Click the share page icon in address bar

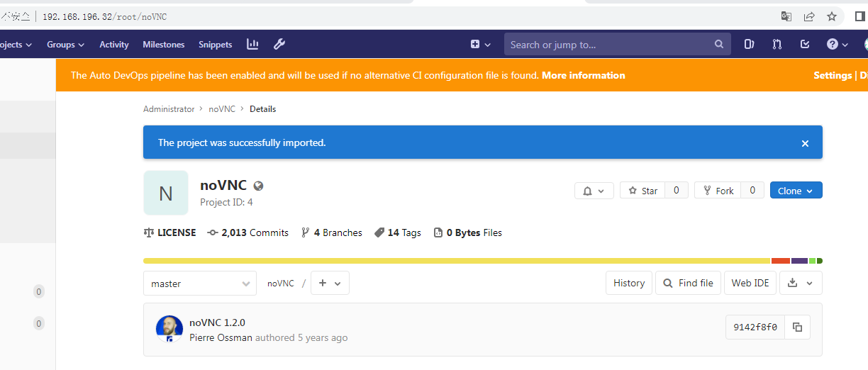tap(808, 16)
